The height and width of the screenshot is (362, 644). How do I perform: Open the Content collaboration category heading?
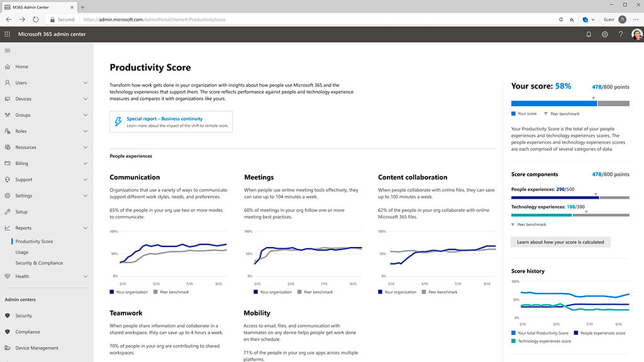(413, 177)
